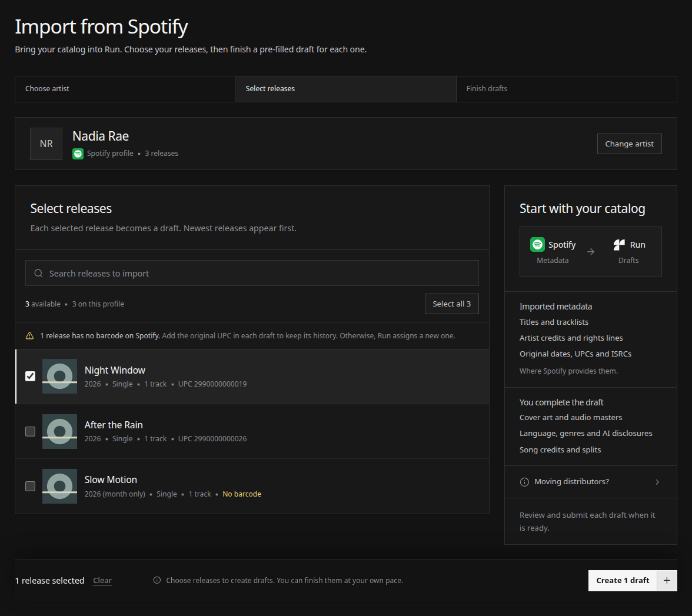The width and height of the screenshot is (692, 616).
Task: Click Cover art and audio masters text
Action: tap(571, 418)
